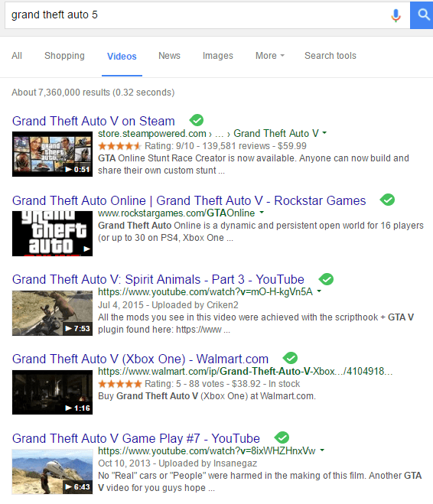Play the Rockstar grand theft auto logo thumbnail
This screenshot has height=504, width=433.
tap(52, 233)
